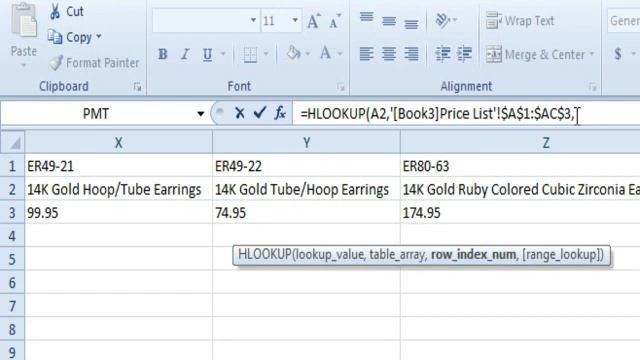Viewport: 640px width, 360px height.
Task: Select column Y header
Action: (x=307, y=142)
